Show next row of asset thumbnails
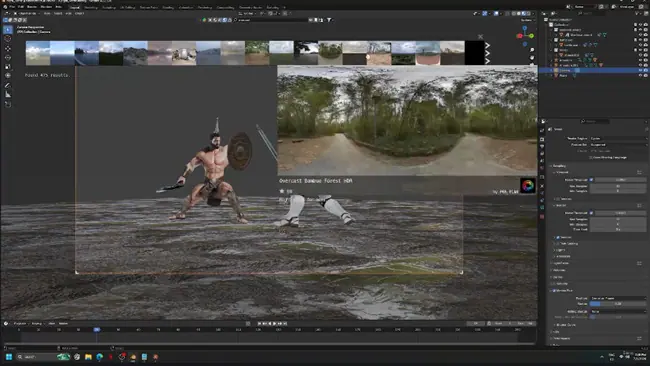This screenshot has height=366, width=650. tap(488, 53)
